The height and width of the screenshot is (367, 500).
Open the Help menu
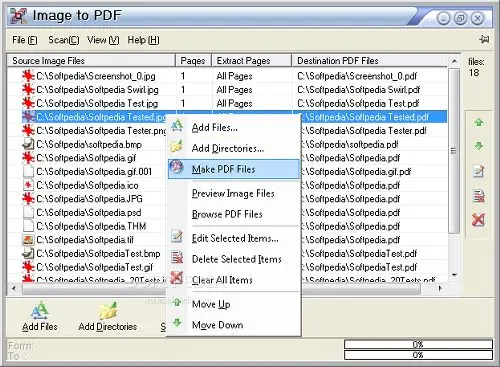coord(143,40)
